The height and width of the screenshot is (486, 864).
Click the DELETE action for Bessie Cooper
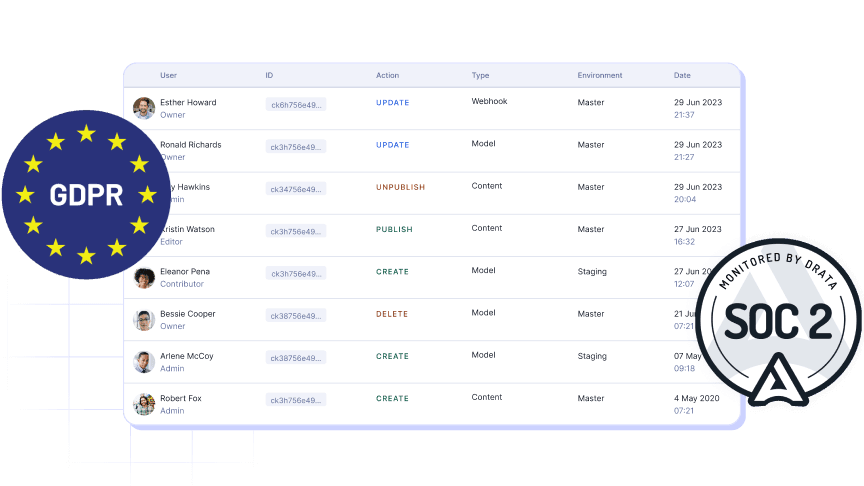tap(392, 314)
